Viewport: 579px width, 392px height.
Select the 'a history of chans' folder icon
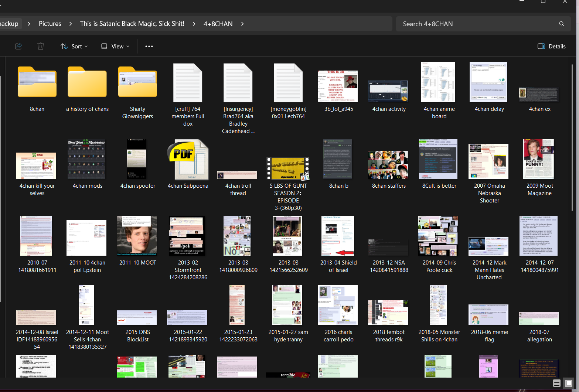tap(87, 82)
